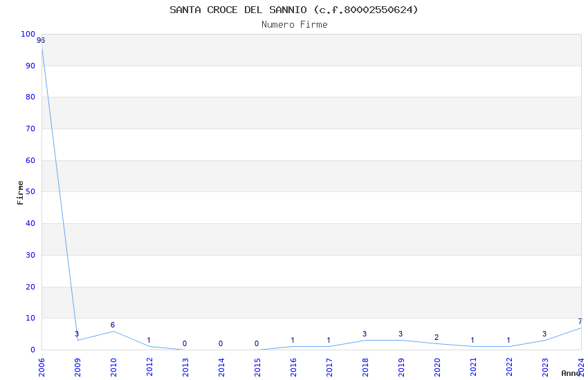The image size is (588, 380).
Task: Click the 100 value on the y-axis
Action: coord(28,34)
